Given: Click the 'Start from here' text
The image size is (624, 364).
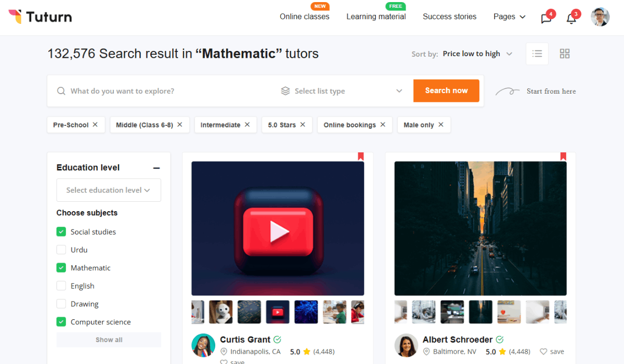Looking at the screenshot, I should click(551, 91).
